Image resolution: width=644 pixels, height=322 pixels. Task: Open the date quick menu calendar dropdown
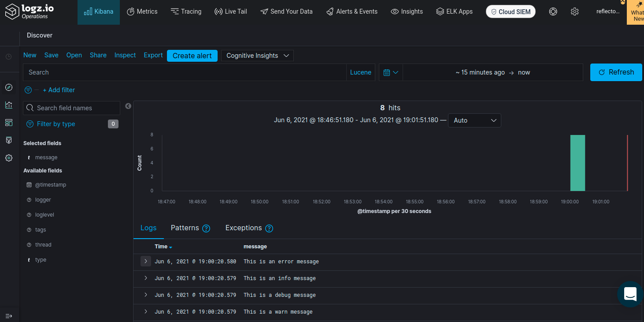[x=391, y=72]
